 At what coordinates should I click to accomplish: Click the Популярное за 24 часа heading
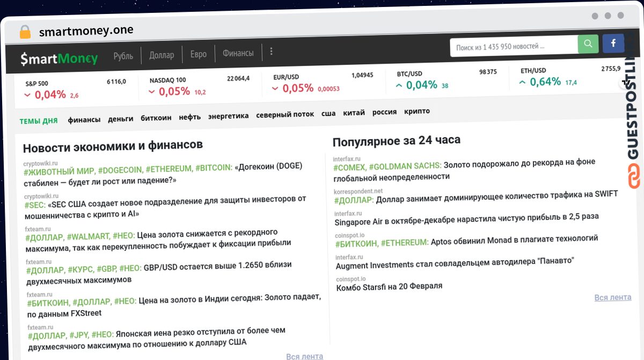coord(397,141)
